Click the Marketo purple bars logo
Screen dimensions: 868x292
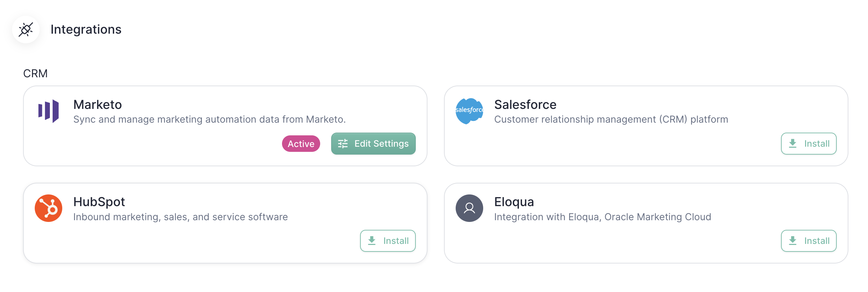coord(48,111)
